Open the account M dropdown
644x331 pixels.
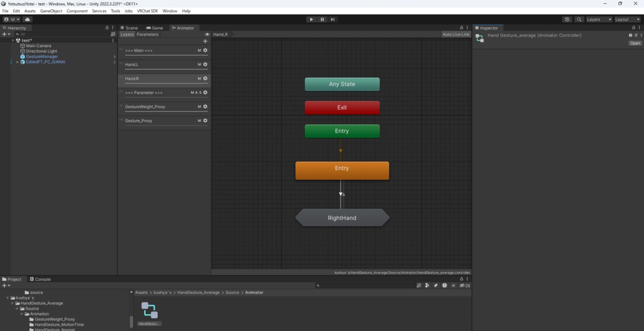[12, 19]
